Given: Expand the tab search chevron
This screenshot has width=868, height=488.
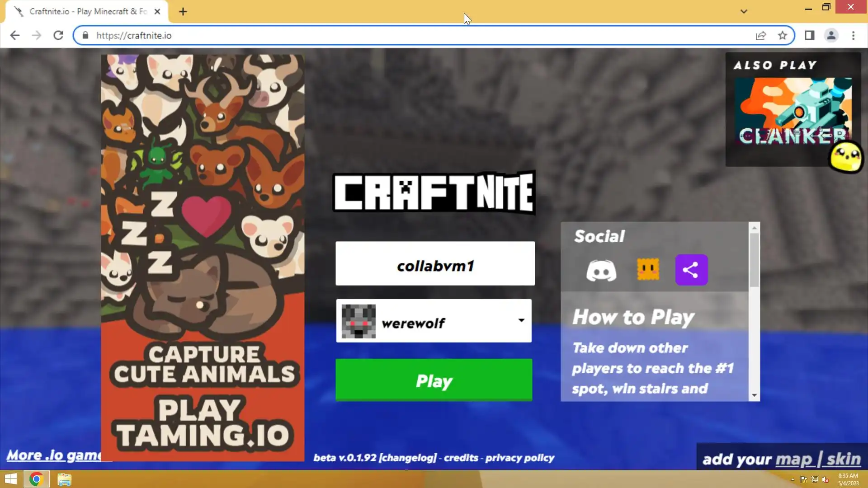Looking at the screenshot, I should 744,11.
